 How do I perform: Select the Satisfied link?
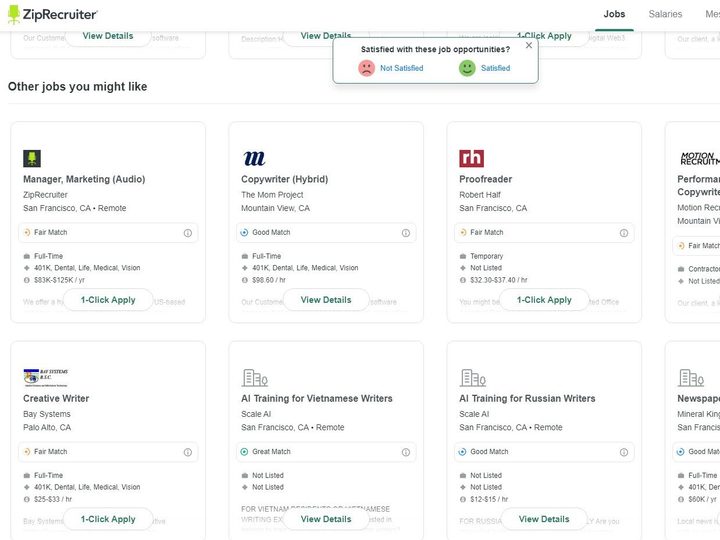(495, 68)
